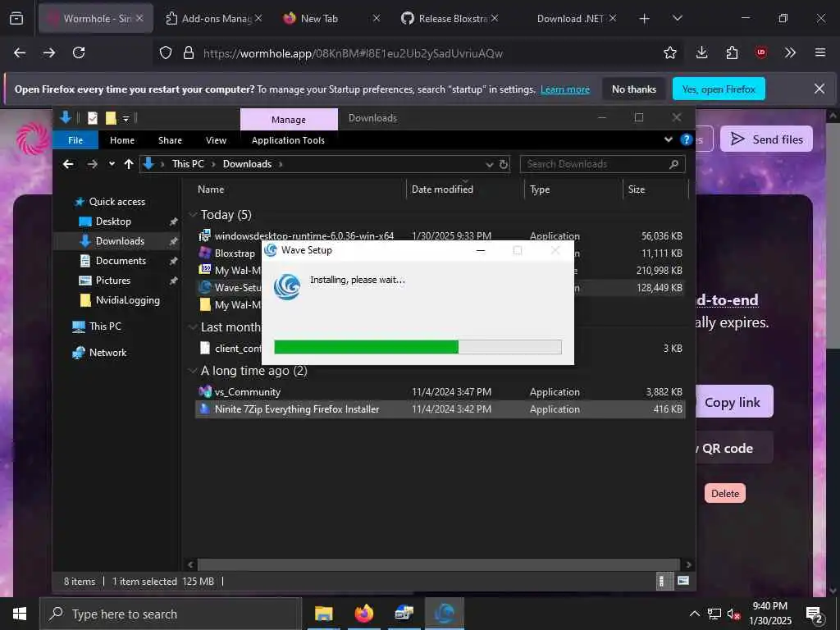Image resolution: width=840 pixels, height=630 pixels.
Task: Click No thanks button
Action: (x=634, y=89)
